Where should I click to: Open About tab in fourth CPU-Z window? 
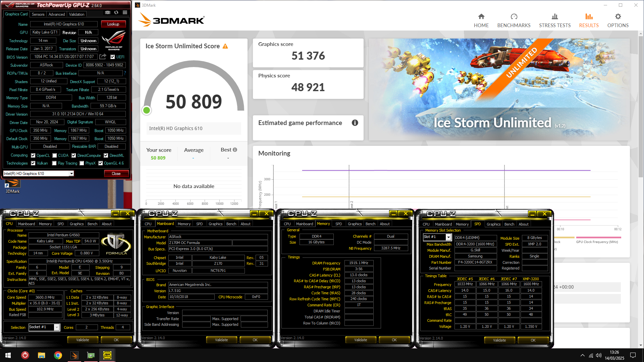(x=523, y=224)
